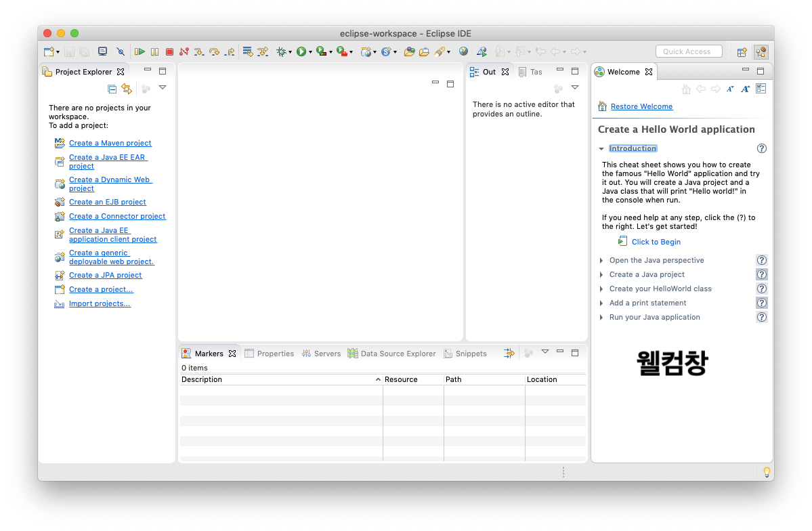Open the Coverage dropdown arrow
Screen dimensions: 812x531
coord(330,51)
